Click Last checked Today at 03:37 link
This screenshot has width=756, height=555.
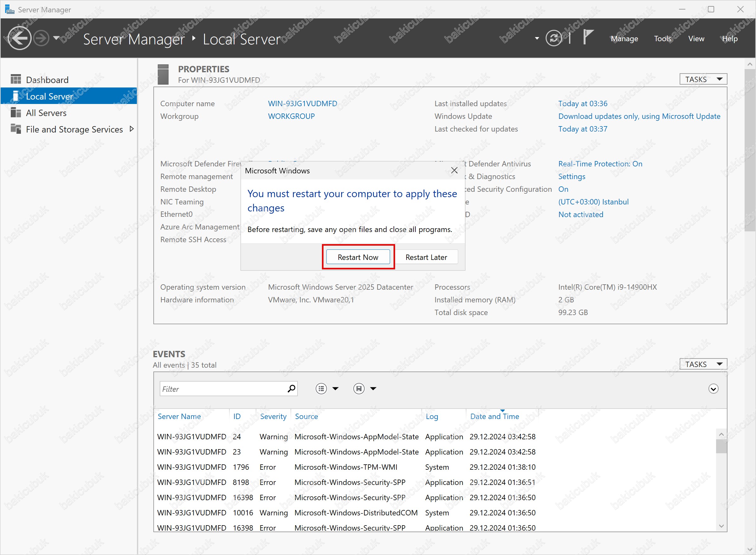click(x=583, y=129)
